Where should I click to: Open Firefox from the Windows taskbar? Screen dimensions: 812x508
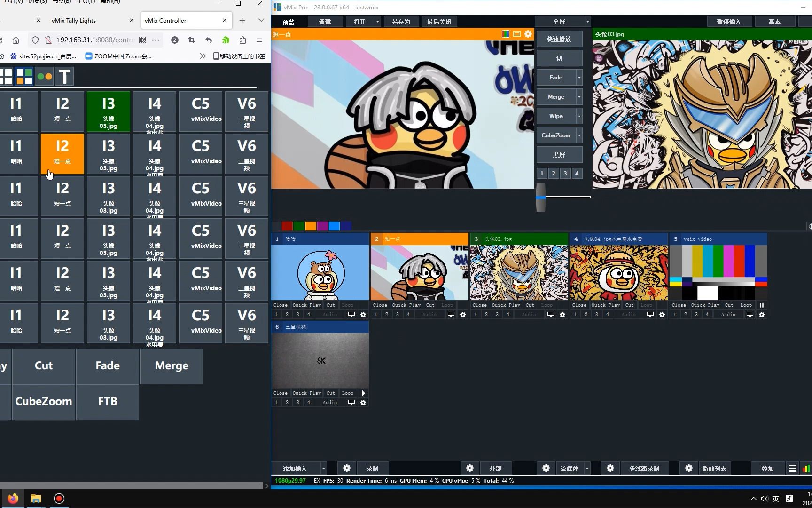point(13,499)
